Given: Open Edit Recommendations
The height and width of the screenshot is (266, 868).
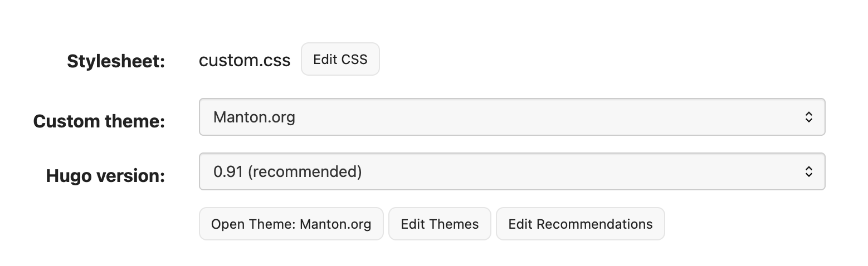Looking at the screenshot, I should (x=580, y=224).
